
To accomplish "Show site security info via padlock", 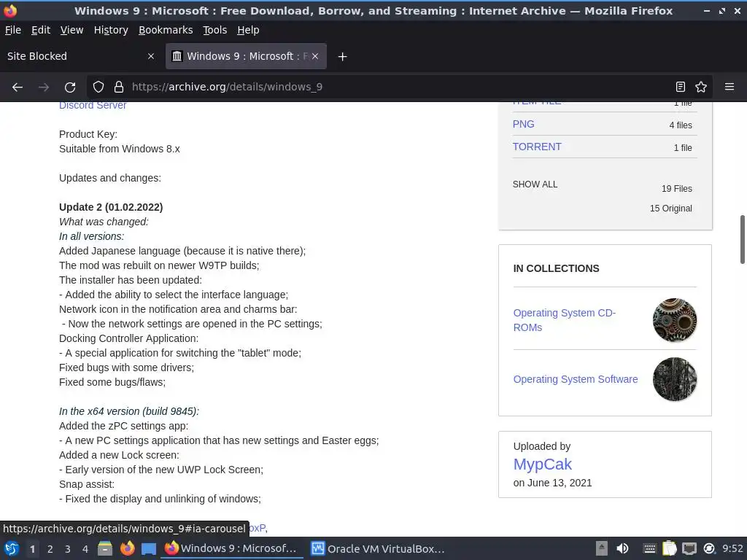I will pos(119,87).
